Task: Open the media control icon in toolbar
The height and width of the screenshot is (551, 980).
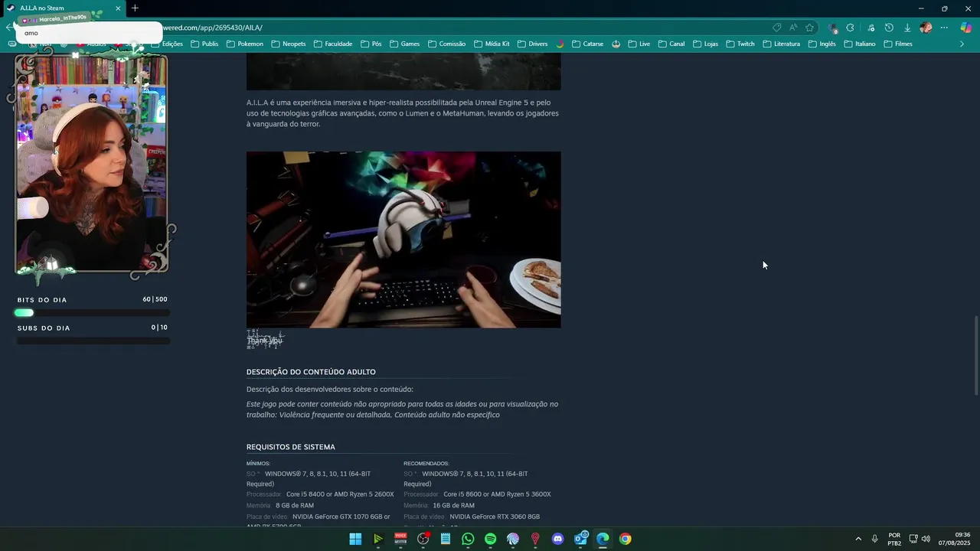Action: [x=871, y=28]
